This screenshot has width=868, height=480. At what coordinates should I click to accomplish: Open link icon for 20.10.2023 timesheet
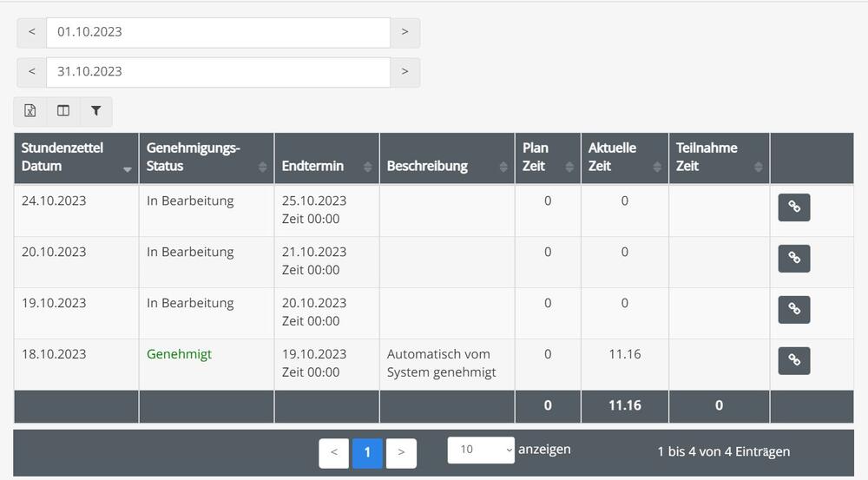[x=794, y=259]
